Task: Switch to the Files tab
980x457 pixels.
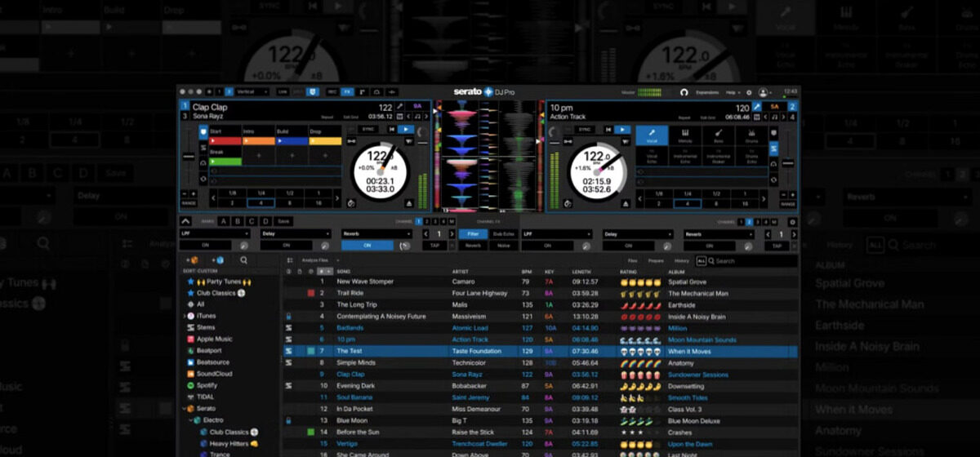Action: 632,261
